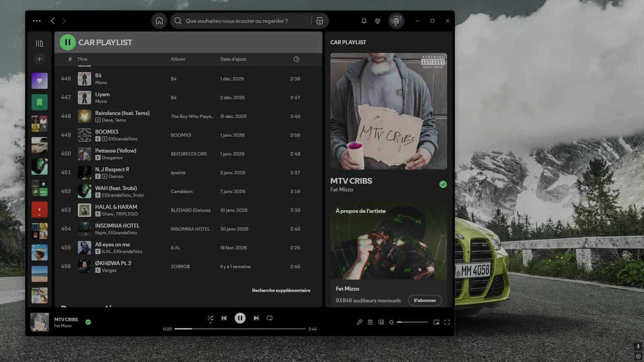
Task: Enter full screen mode icon
Action: [x=447, y=322]
